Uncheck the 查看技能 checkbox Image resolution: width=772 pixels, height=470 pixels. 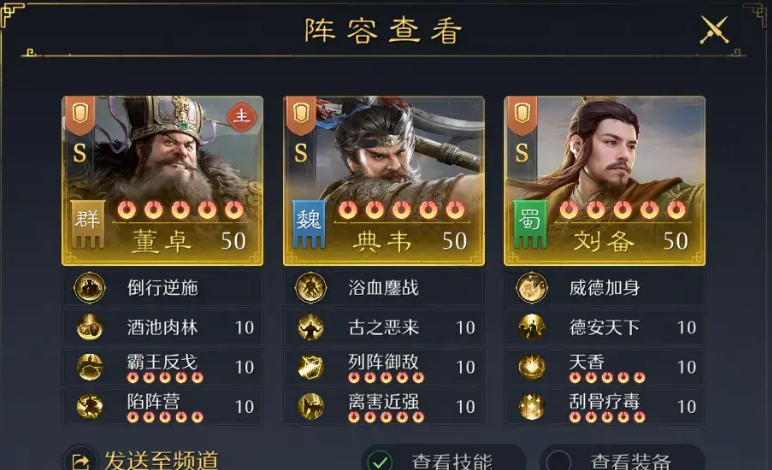pyautogui.click(x=380, y=462)
